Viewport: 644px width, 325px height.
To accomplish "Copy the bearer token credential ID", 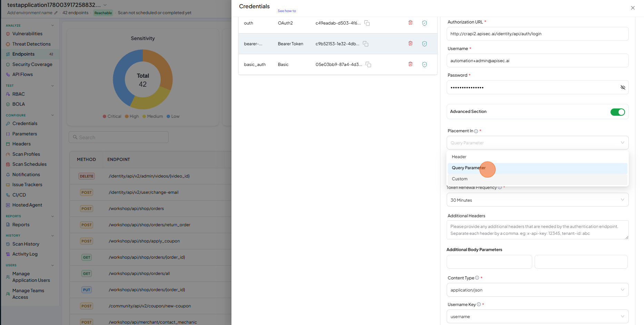I will (366, 44).
